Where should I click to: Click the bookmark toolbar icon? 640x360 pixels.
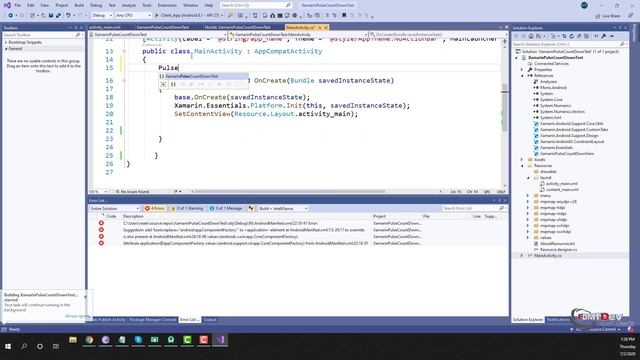point(344,16)
